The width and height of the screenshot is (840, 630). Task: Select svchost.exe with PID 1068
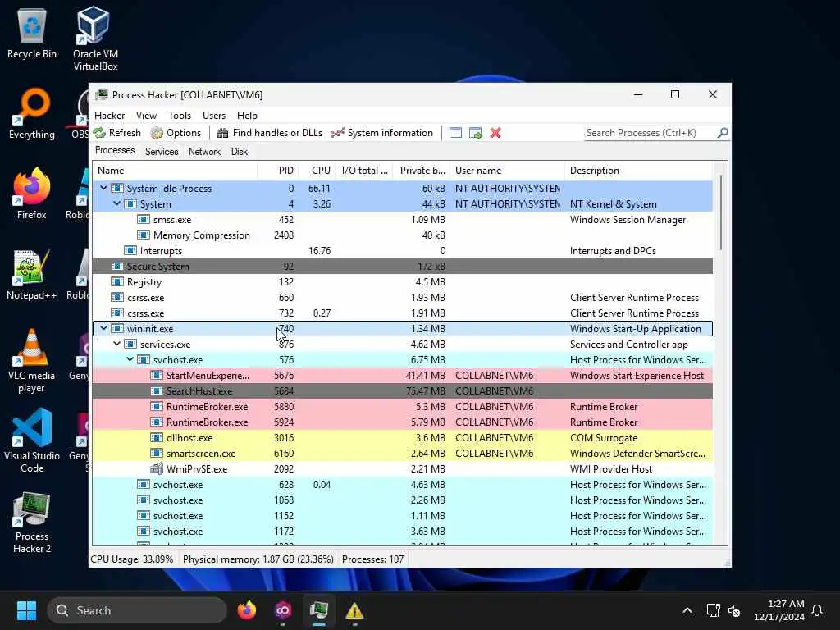pyautogui.click(x=403, y=500)
